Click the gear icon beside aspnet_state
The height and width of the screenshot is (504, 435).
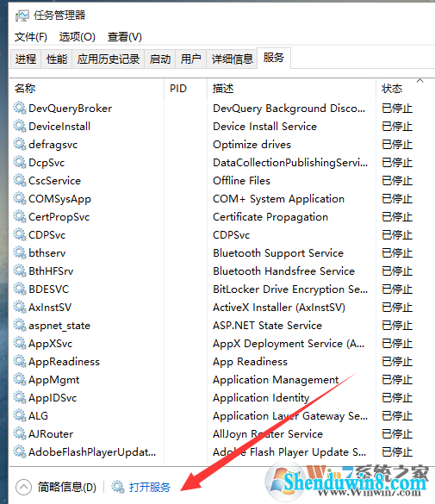coord(20,326)
